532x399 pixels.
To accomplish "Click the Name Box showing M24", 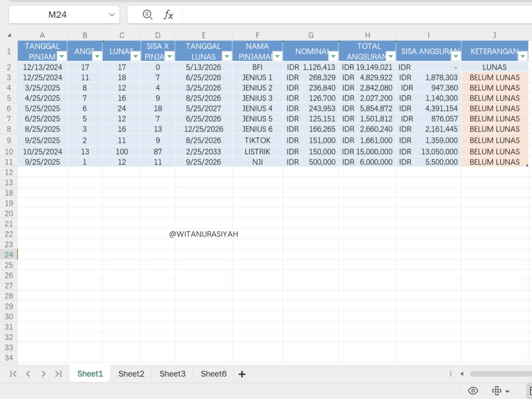I will pyautogui.click(x=64, y=14).
